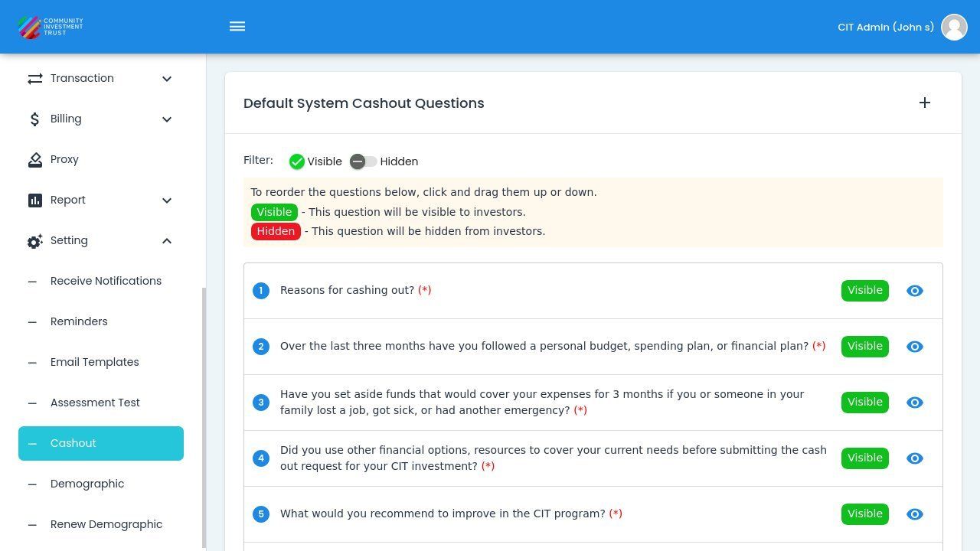Click the Visible badge on question 4
Image resolution: width=980 pixels, height=551 pixels.
[864, 458]
